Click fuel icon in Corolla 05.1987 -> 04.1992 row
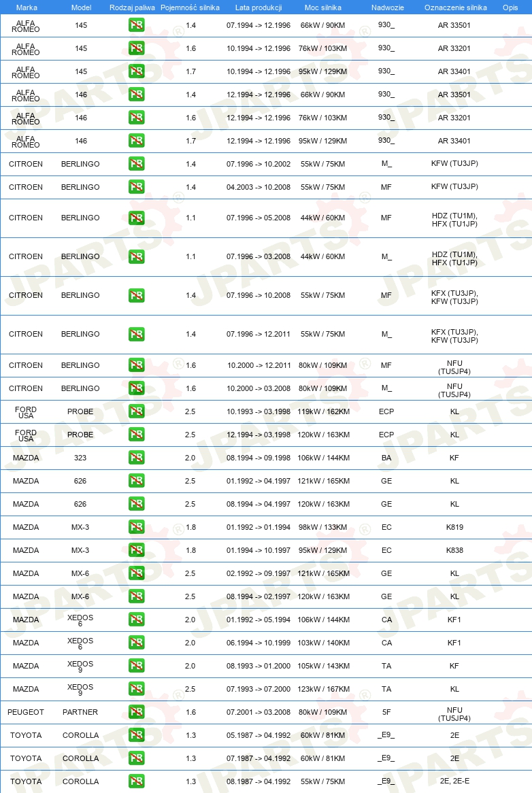The height and width of the screenshot is (793, 532). point(137,735)
